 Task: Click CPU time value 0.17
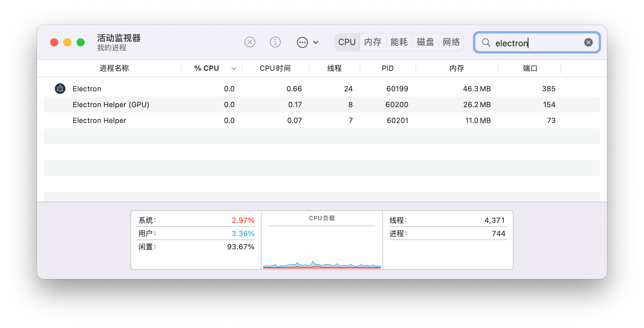[295, 104]
